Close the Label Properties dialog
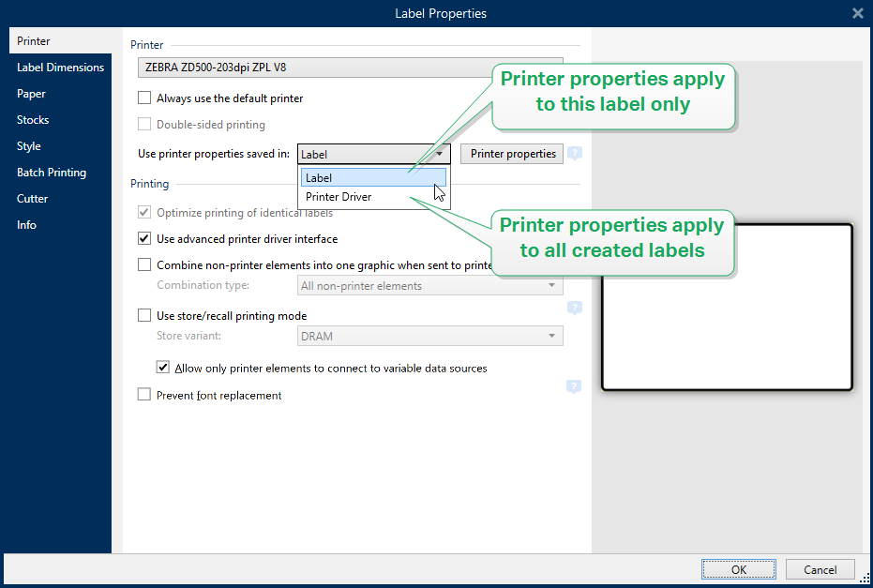Viewport: 873px width, 588px height. point(857,13)
